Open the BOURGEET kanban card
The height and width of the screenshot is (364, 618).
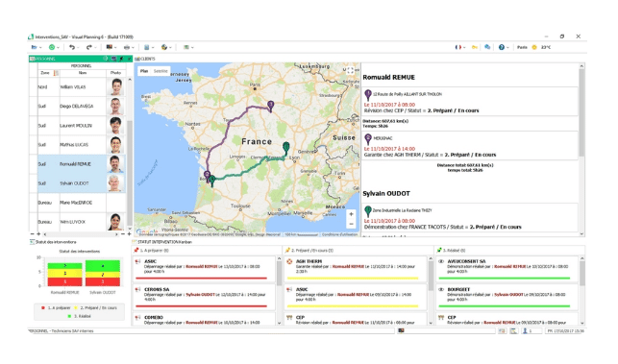(x=507, y=297)
